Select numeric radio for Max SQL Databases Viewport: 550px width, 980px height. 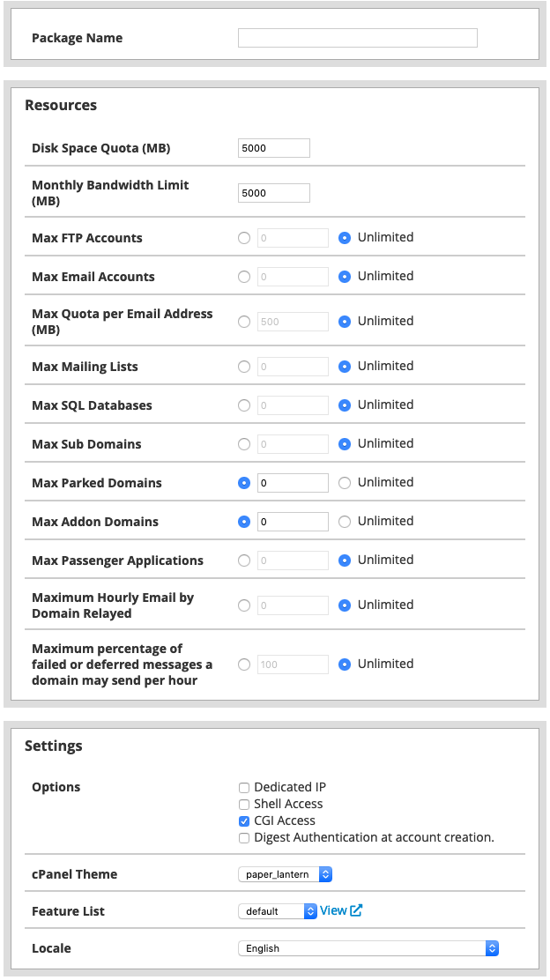[x=244, y=405]
